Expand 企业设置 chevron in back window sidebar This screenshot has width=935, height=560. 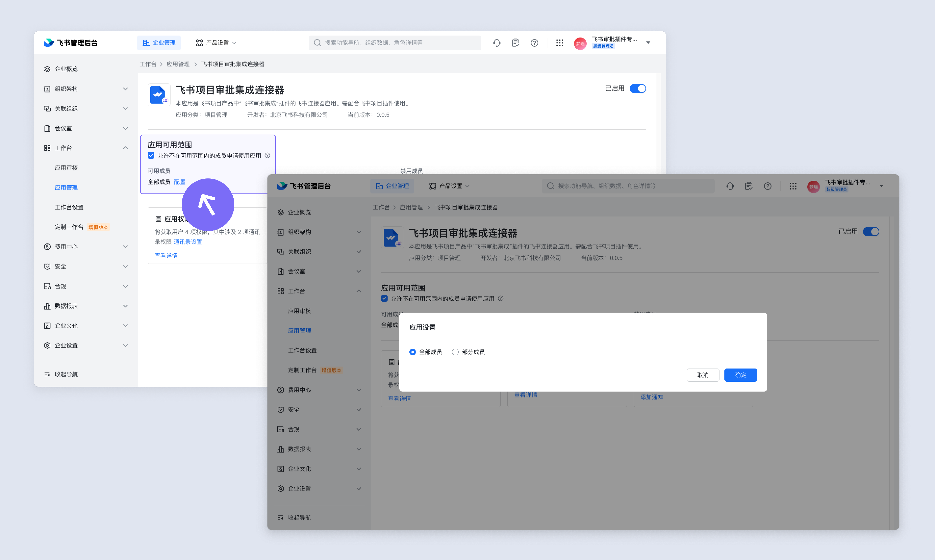point(125,345)
